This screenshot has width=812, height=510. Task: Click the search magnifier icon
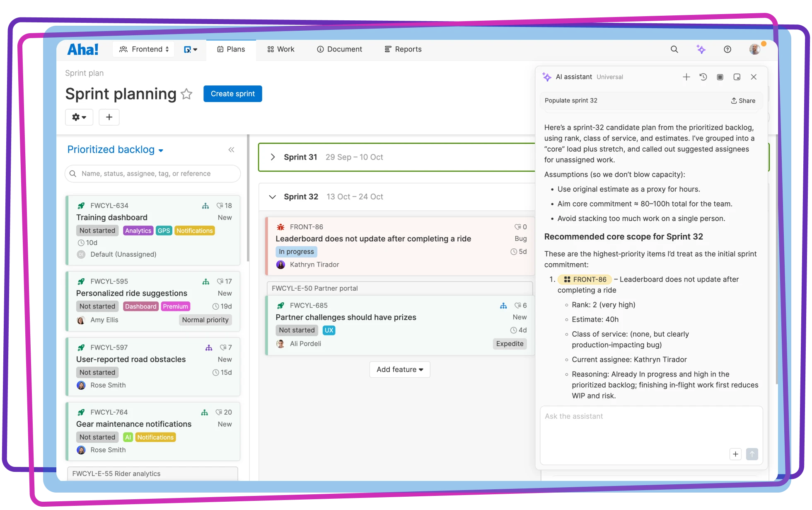click(674, 49)
